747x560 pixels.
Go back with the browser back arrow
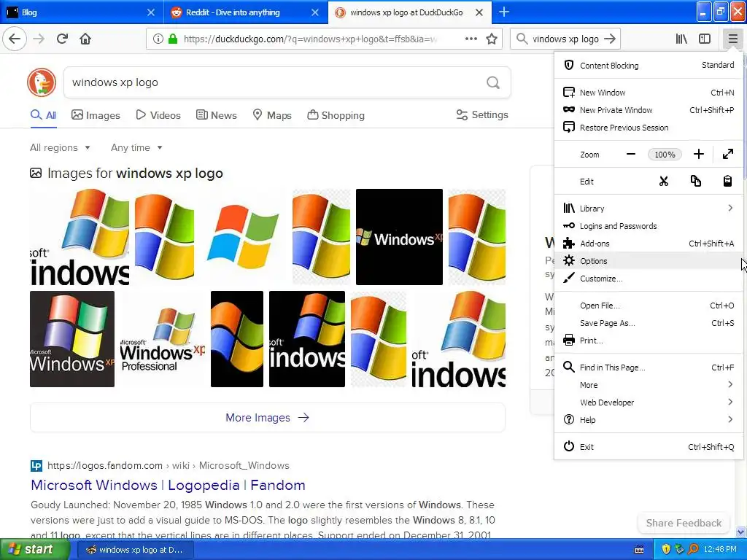click(x=15, y=39)
